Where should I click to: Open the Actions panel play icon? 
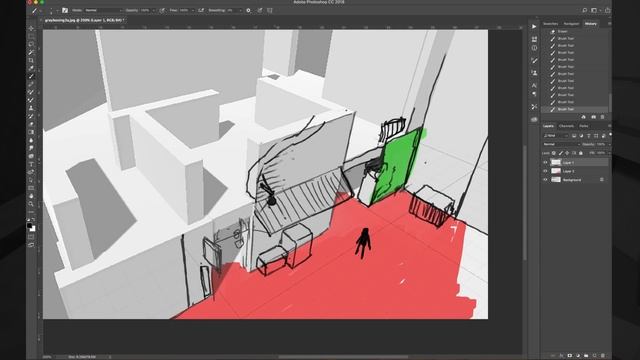click(534, 27)
